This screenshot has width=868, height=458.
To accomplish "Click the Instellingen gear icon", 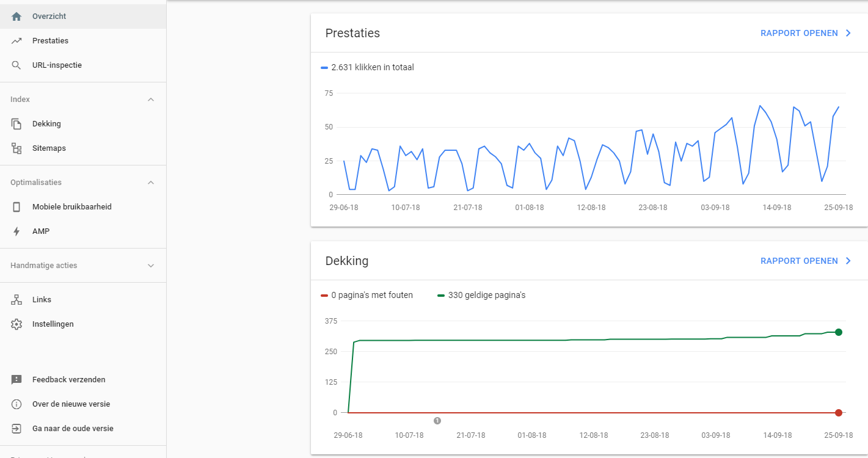I will 16,324.
